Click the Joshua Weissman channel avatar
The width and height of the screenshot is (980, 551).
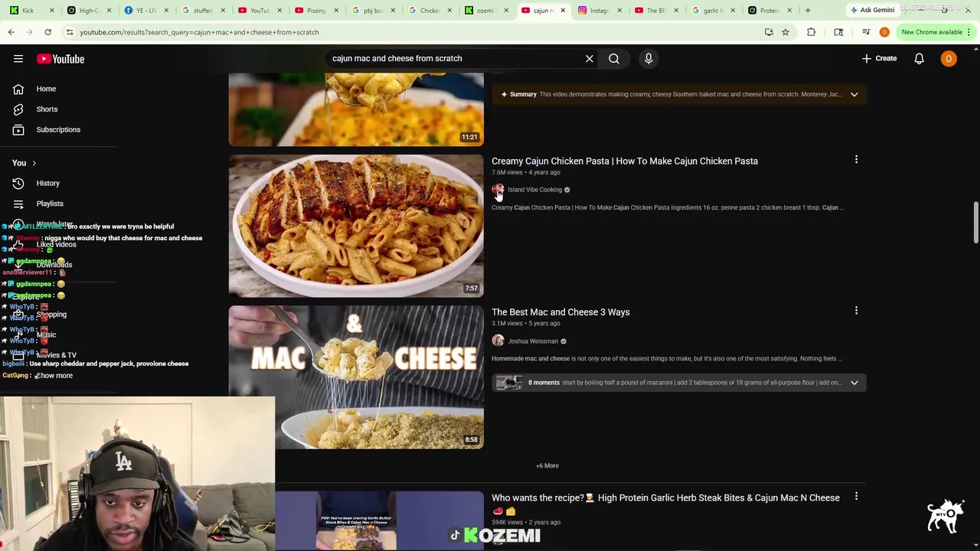[498, 341]
